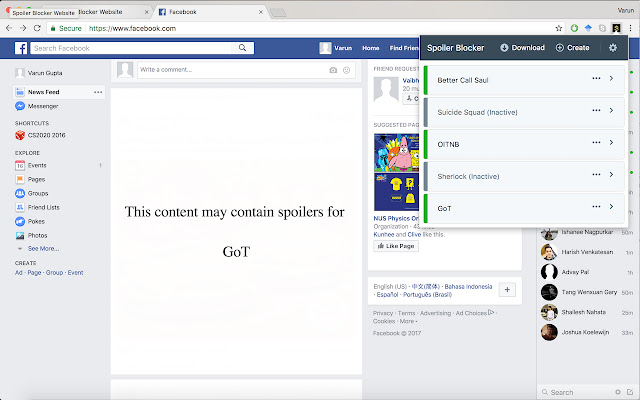Expand the Sherlock (Inactive) chevron
This screenshot has height=400, width=640.
[x=611, y=174]
